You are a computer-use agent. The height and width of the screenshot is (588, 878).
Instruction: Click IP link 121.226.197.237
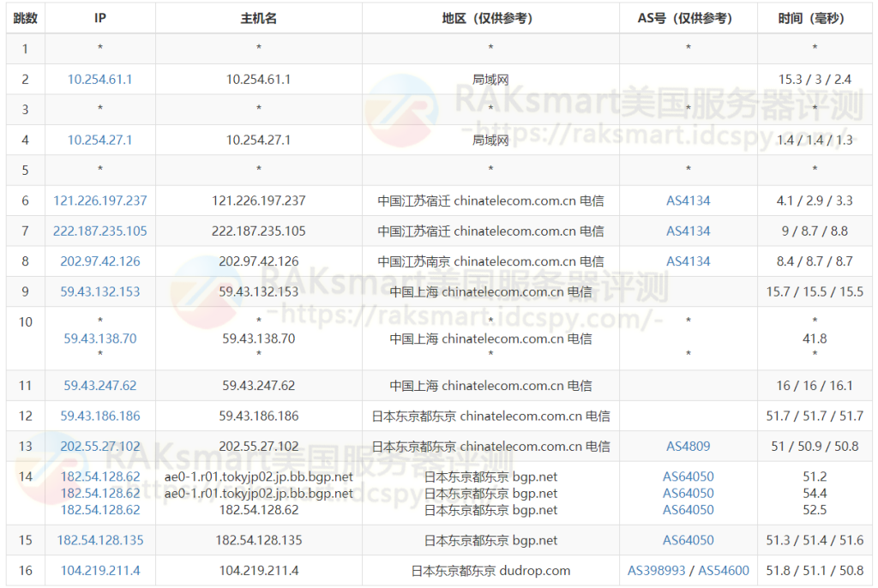(x=99, y=201)
